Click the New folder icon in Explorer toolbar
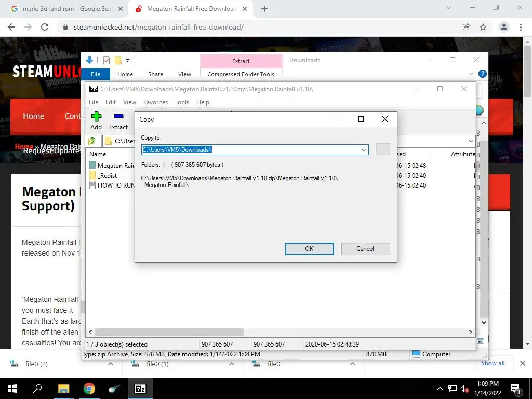The width and height of the screenshot is (532, 399). pyautogui.click(x=118, y=60)
